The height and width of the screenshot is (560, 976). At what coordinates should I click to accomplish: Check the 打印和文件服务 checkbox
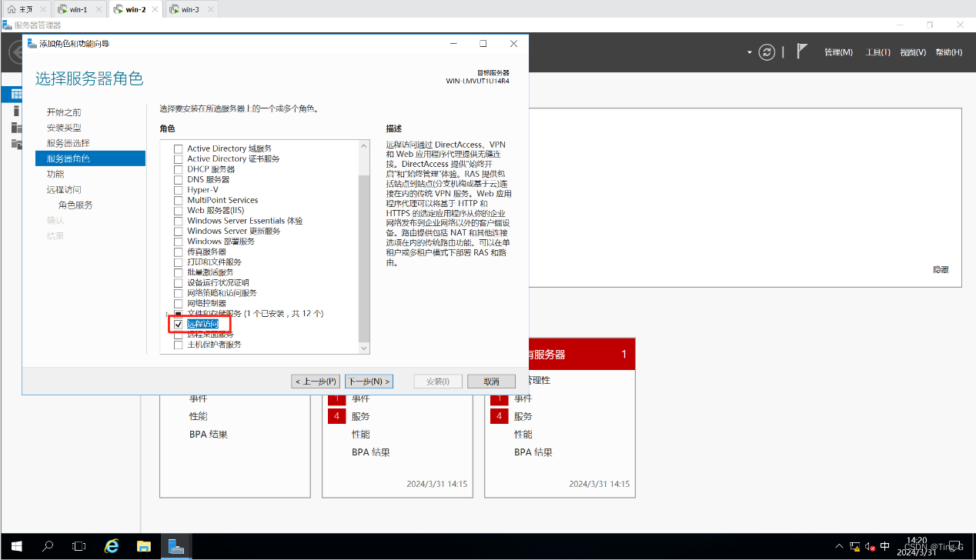click(x=179, y=262)
